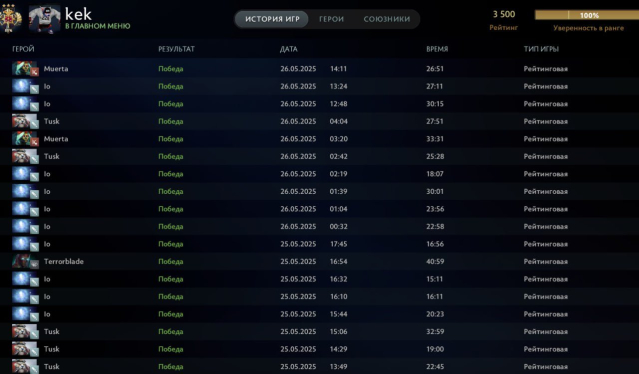Select Io hero icon from 13:24 match
The image size is (639, 374).
tap(25, 86)
